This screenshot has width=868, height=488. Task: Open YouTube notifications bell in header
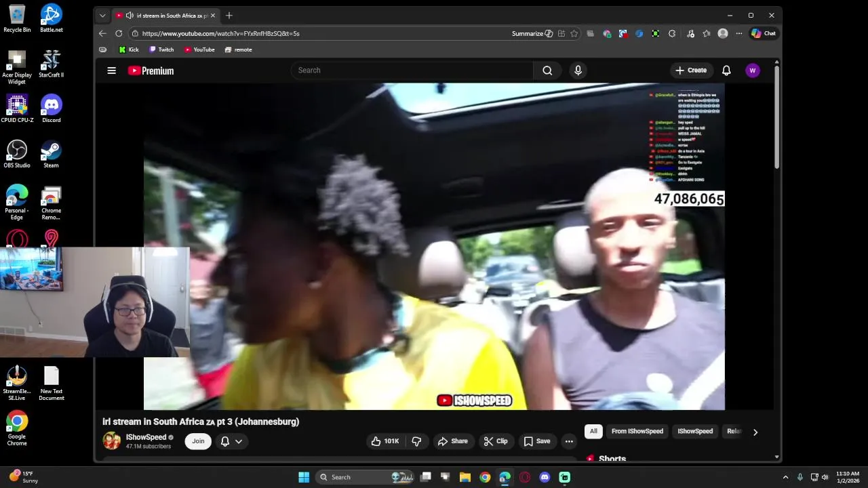pos(726,70)
